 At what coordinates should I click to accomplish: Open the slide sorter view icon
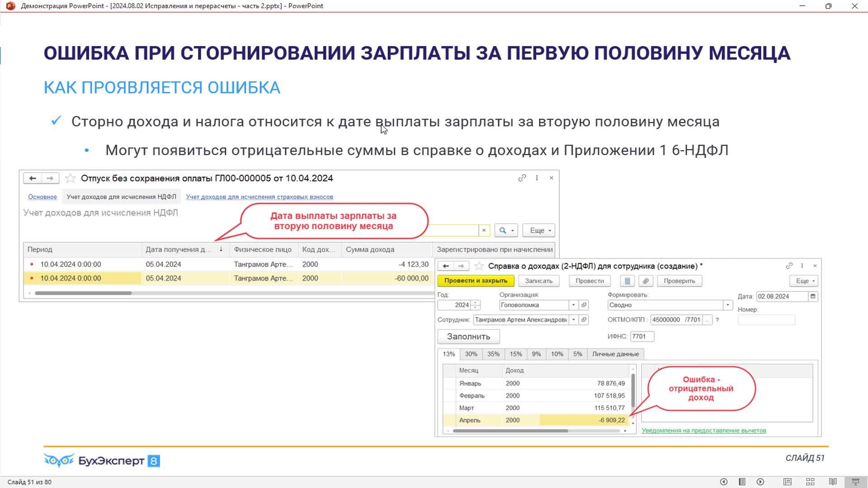click(810, 482)
